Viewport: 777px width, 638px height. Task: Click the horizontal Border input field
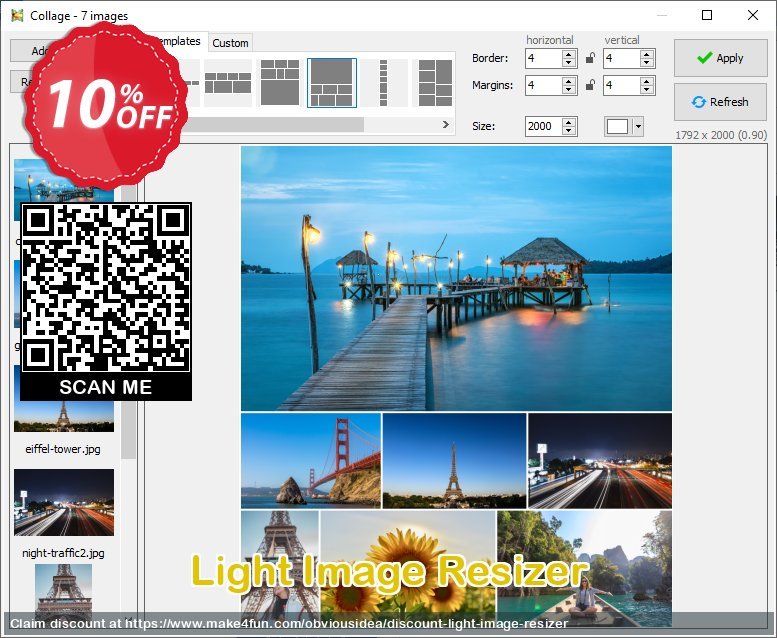544,58
